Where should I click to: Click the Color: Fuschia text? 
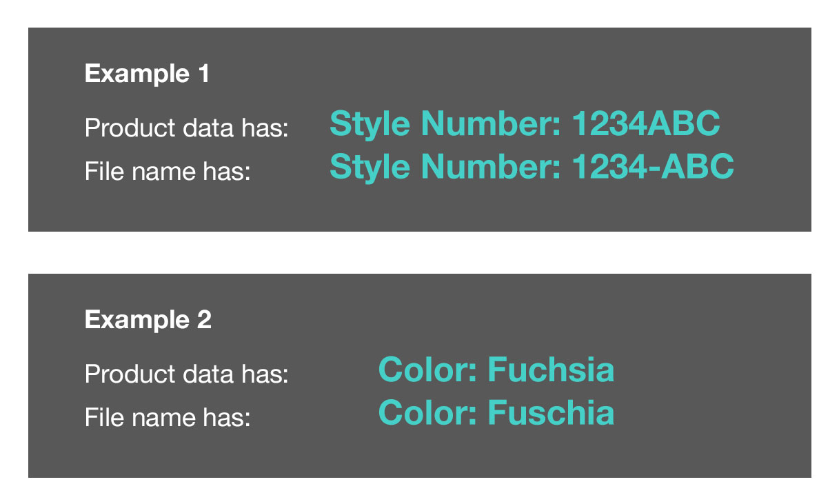point(496,413)
